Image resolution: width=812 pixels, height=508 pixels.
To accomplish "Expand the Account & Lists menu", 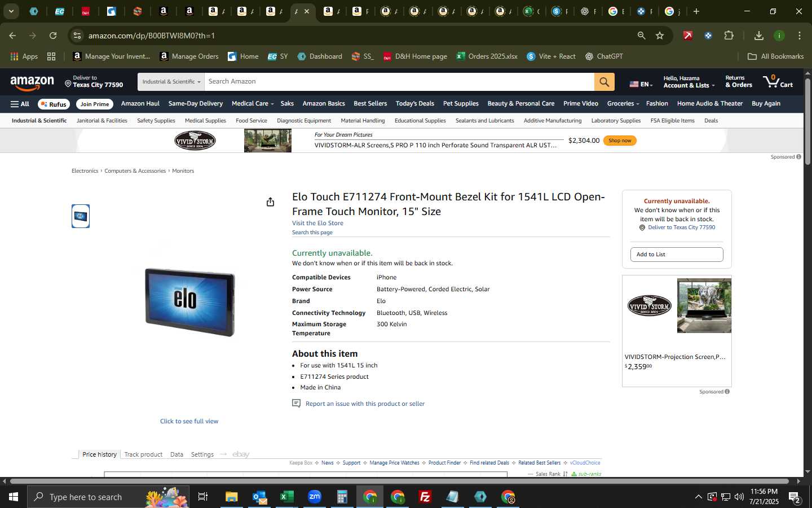I will [689, 82].
